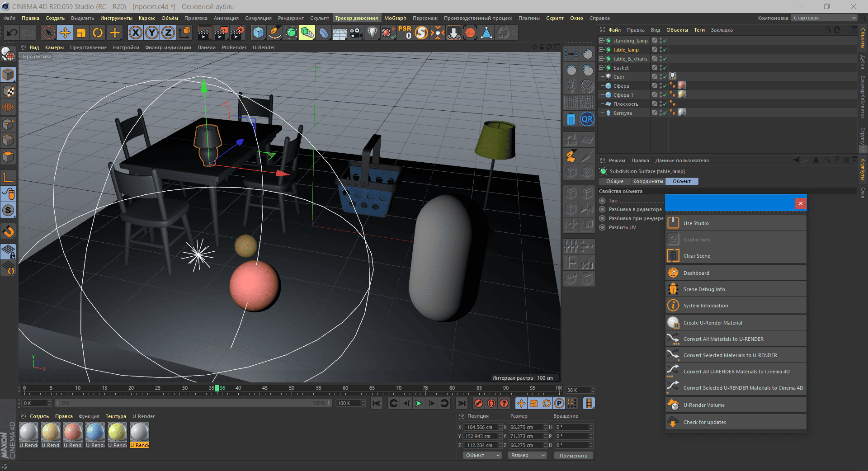Switch to the Координаты tab
This screenshot has width=868, height=471.
click(648, 181)
